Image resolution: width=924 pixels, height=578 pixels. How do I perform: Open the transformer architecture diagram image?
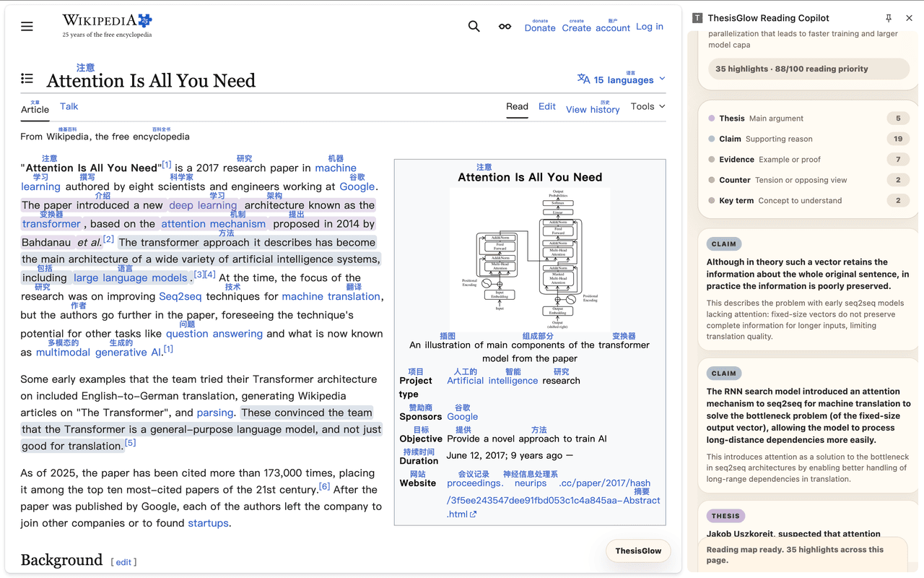pyautogui.click(x=530, y=260)
